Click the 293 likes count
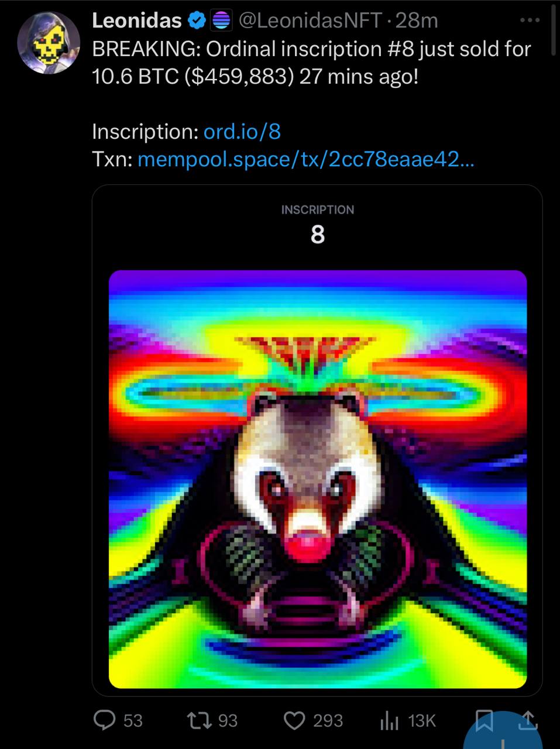The image size is (560, 749). (328, 721)
